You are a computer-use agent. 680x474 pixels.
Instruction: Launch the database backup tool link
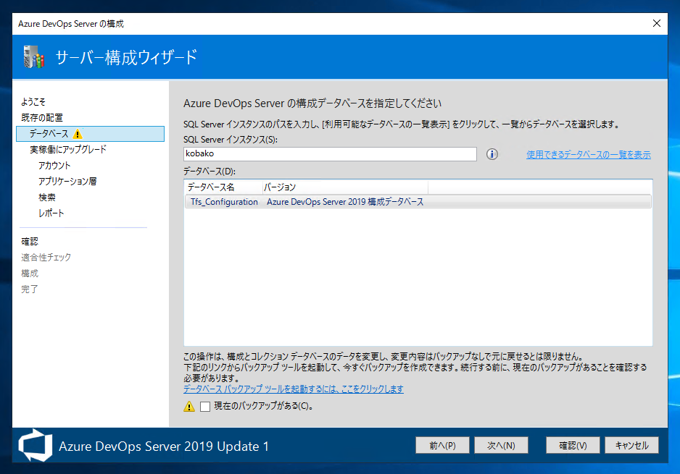pyautogui.click(x=293, y=389)
